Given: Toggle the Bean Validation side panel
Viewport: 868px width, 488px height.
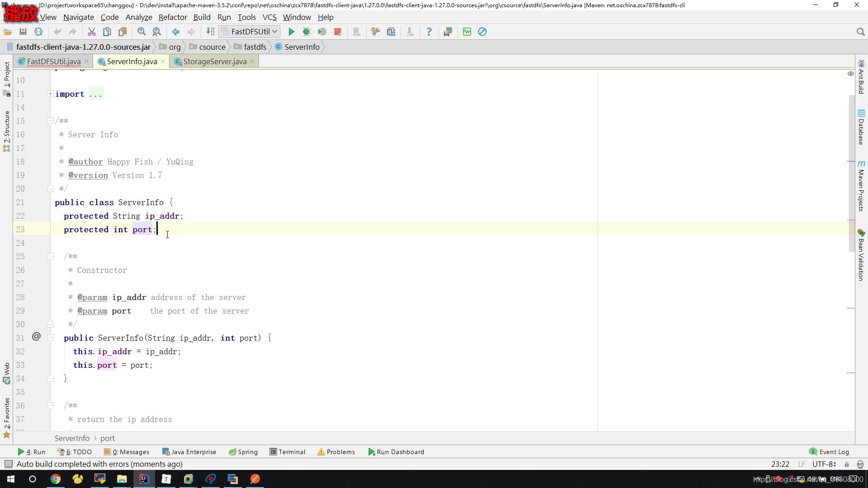Looking at the screenshot, I should tap(861, 255).
